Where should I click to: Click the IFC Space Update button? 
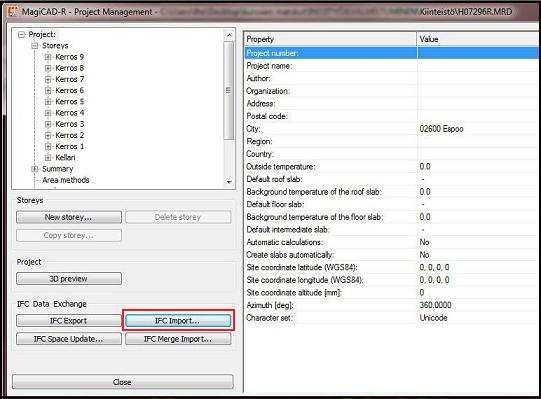pyautogui.click(x=69, y=339)
